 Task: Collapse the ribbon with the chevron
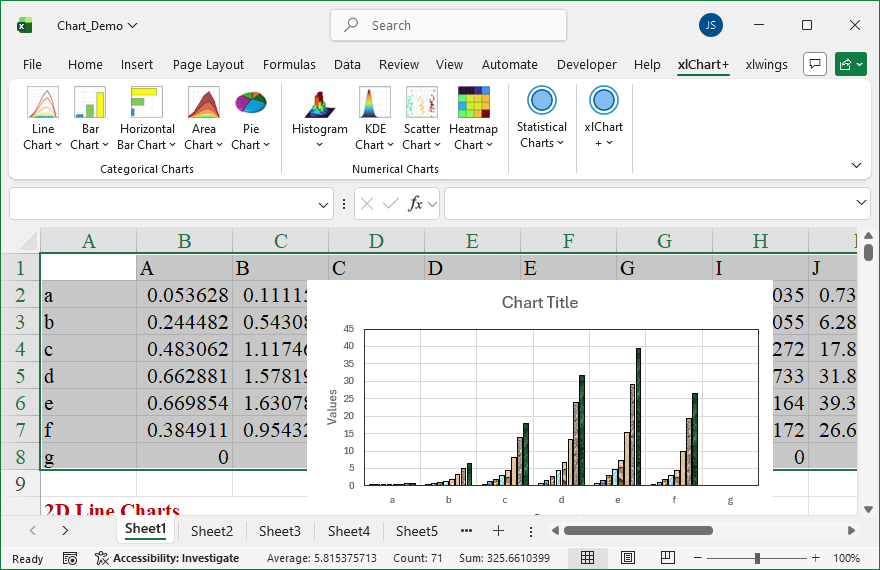[856, 165]
